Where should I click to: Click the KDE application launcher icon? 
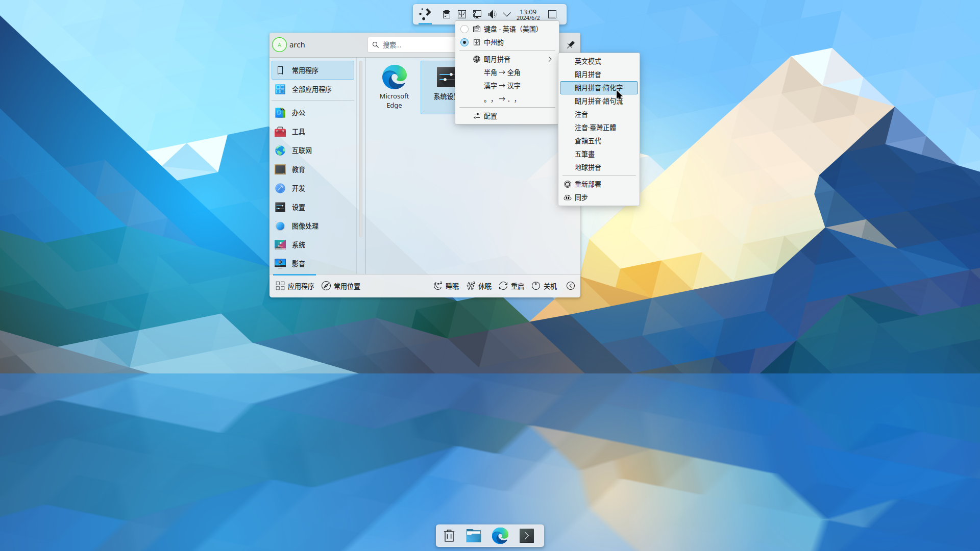point(425,14)
